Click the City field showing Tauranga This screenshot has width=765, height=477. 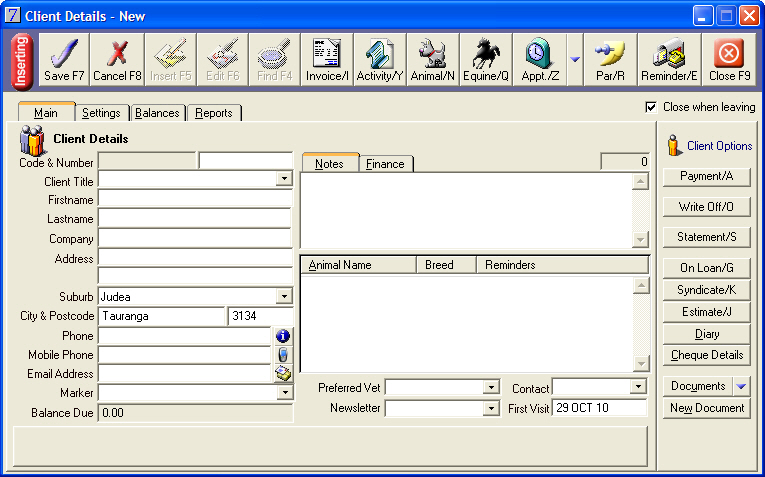click(x=161, y=316)
